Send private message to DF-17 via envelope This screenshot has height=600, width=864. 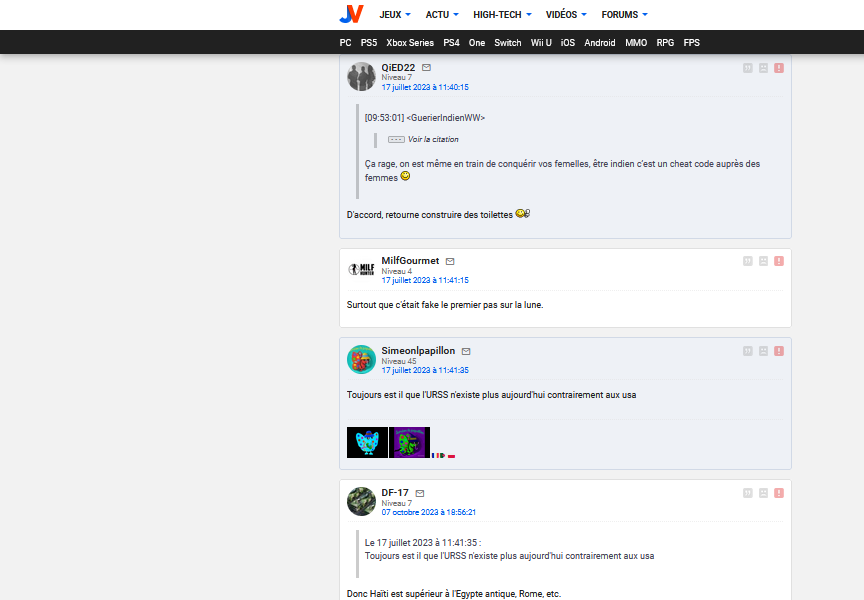point(420,493)
